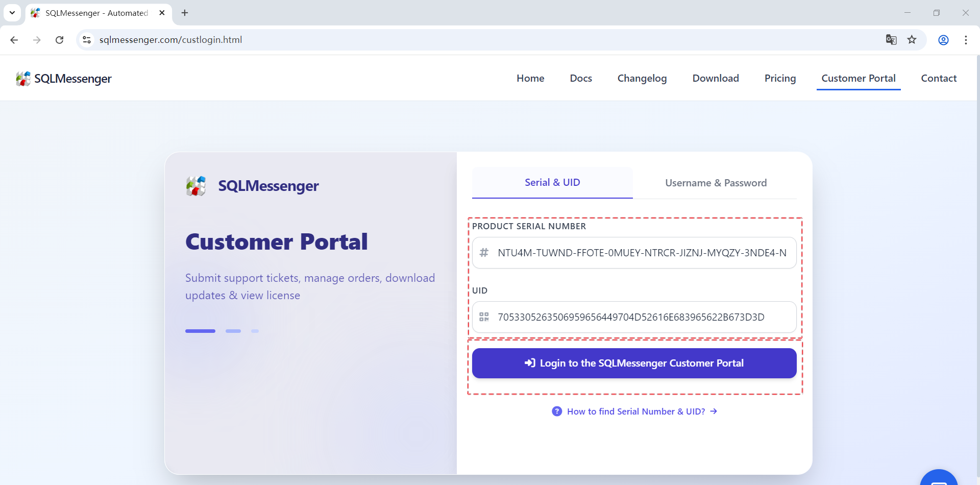
Task: Click the browser back arrow
Action: click(x=14, y=40)
